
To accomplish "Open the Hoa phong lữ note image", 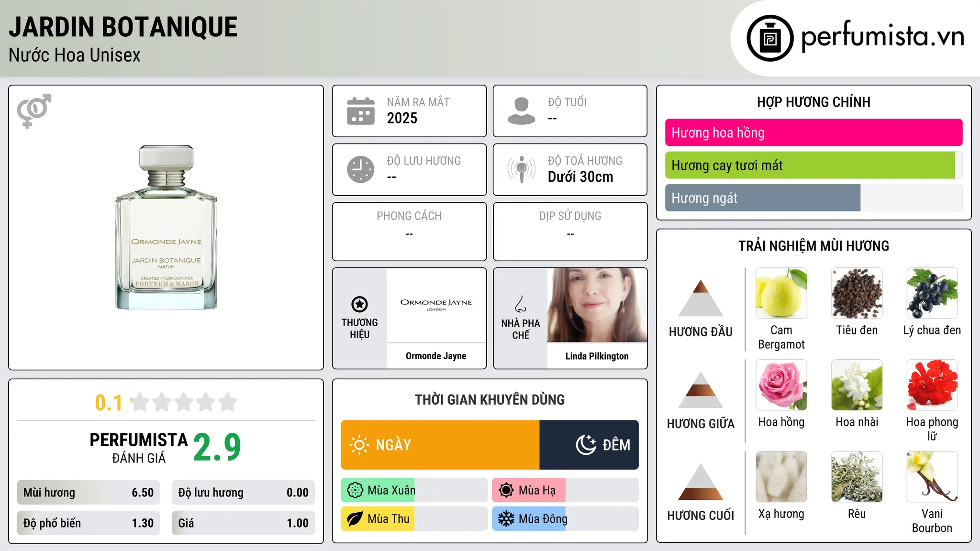I will point(932,385).
